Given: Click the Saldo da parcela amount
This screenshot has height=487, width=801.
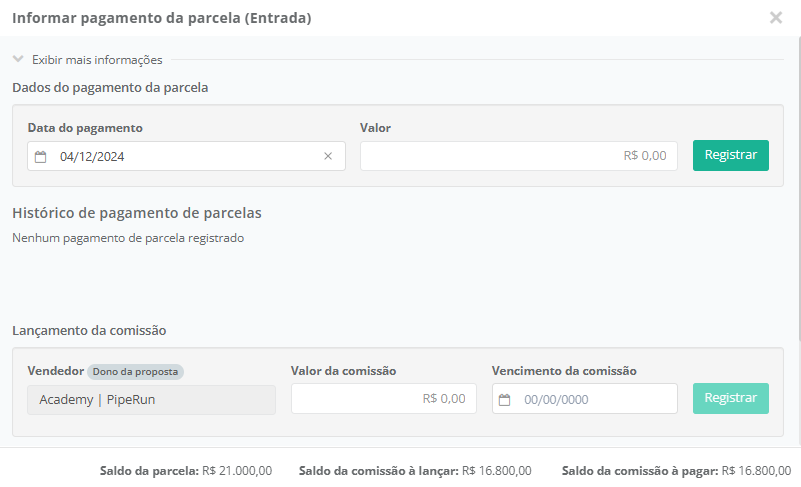Looking at the screenshot, I should tap(237, 470).
